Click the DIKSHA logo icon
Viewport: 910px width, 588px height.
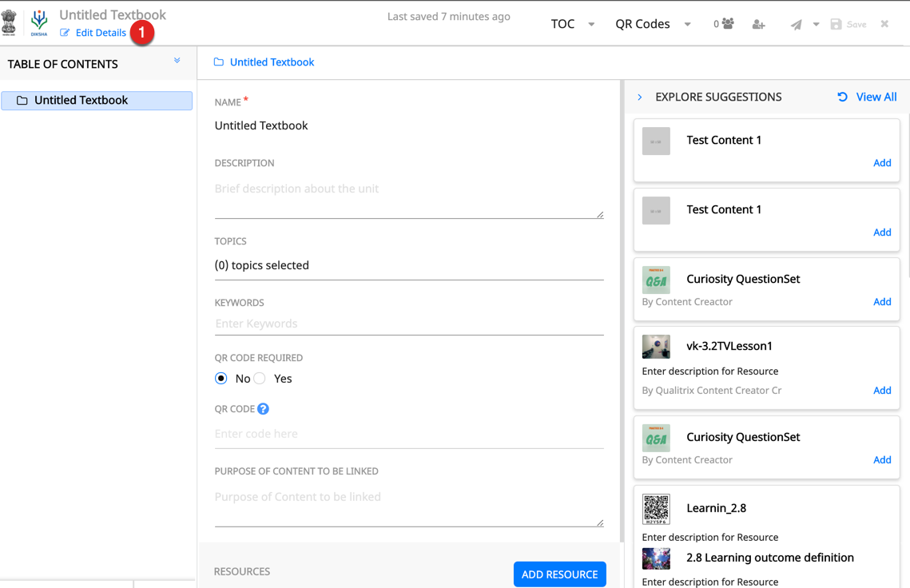(39, 22)
